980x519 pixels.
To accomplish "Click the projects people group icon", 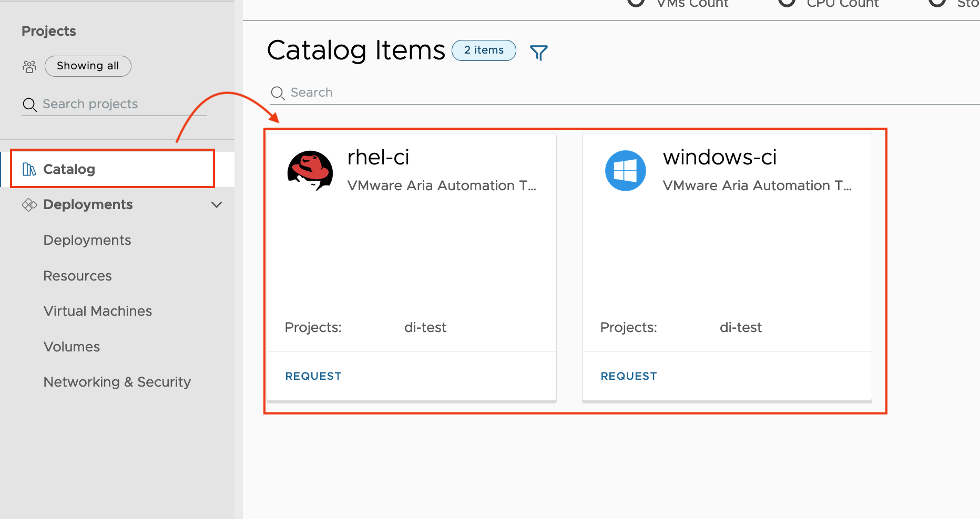I will [x=29, y=66].
